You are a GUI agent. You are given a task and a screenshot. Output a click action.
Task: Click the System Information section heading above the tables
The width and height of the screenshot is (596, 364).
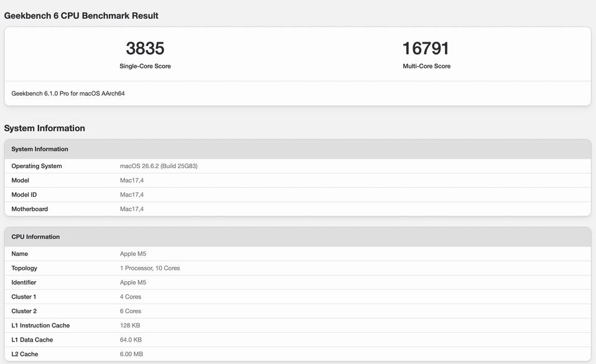[x=44, y=128]
